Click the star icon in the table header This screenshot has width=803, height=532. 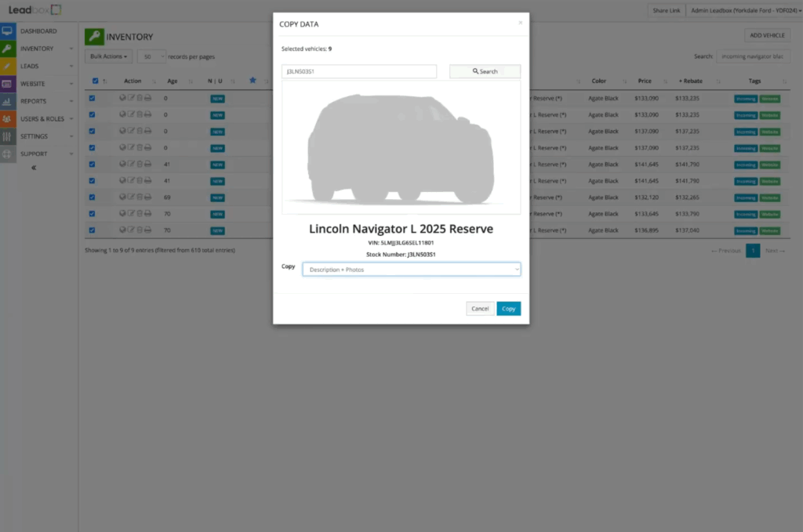[253, 81]
